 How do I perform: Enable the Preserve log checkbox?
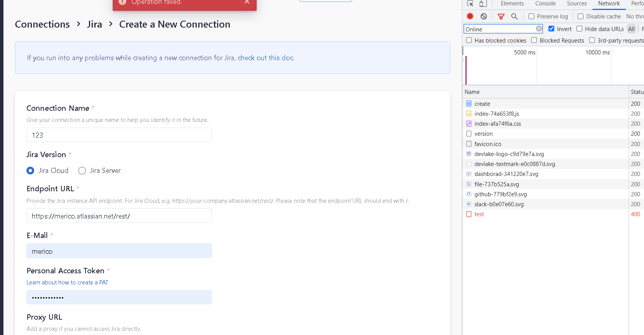click(x=531, y=16)
